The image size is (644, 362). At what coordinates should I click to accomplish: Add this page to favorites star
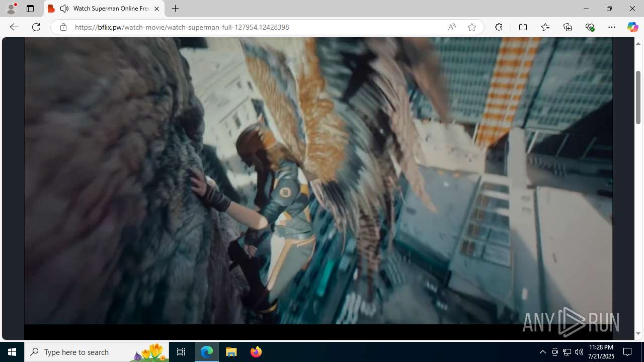(472, 27)
